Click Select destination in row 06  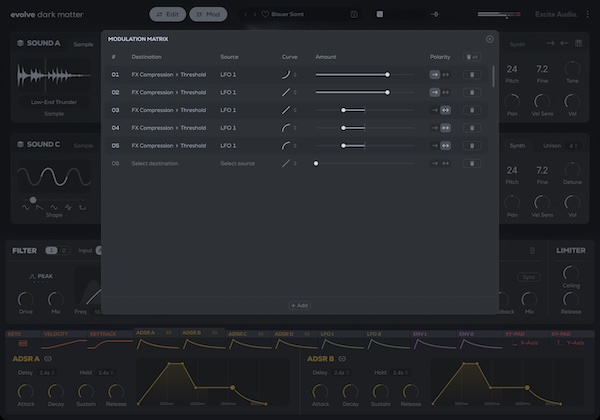[155, 163]
